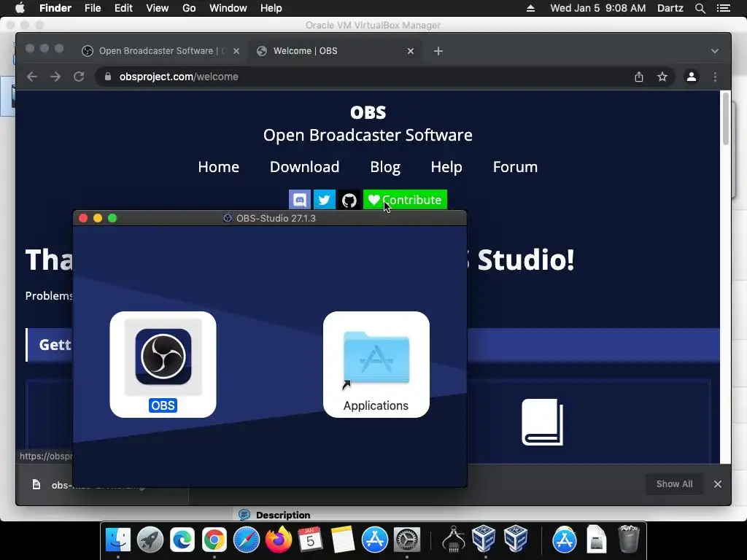The image size is (747, 560).
Task: Open the browser profile icon
Action: tap(692, 77)
